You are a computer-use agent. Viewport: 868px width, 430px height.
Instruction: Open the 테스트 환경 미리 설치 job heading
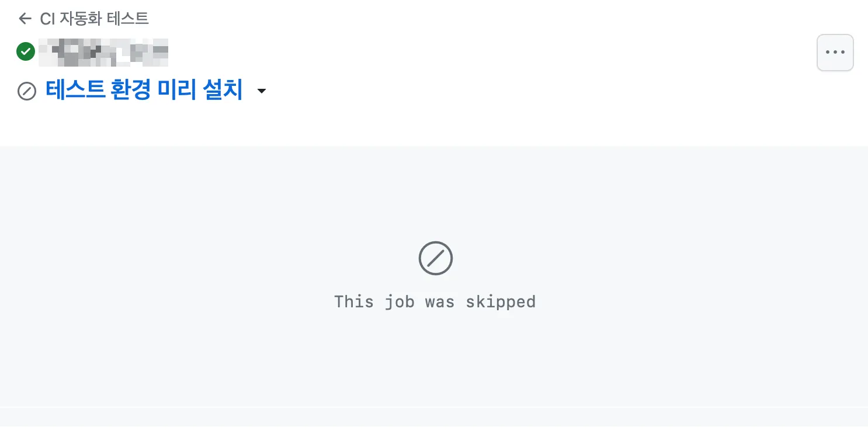(x=144, y=91)
